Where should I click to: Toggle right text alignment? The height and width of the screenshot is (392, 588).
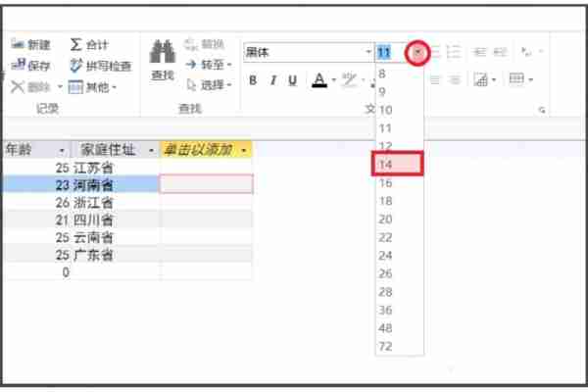click(455, 80)
